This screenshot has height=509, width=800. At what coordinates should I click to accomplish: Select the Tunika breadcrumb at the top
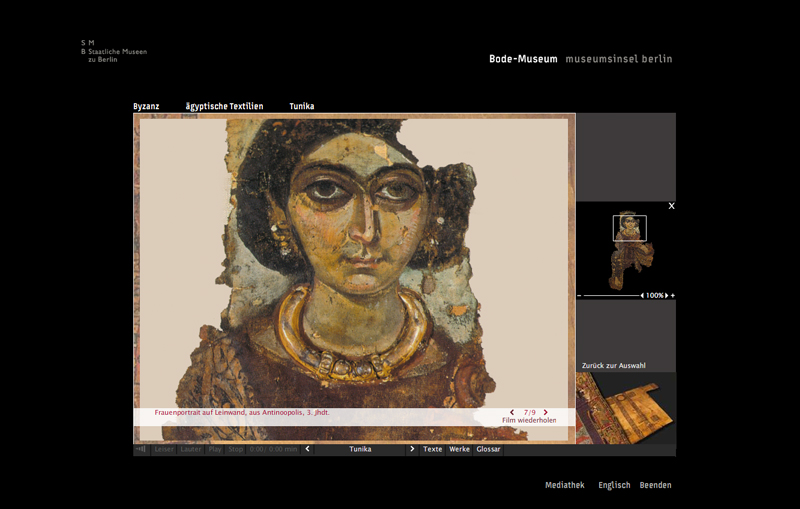click(302, 106)
